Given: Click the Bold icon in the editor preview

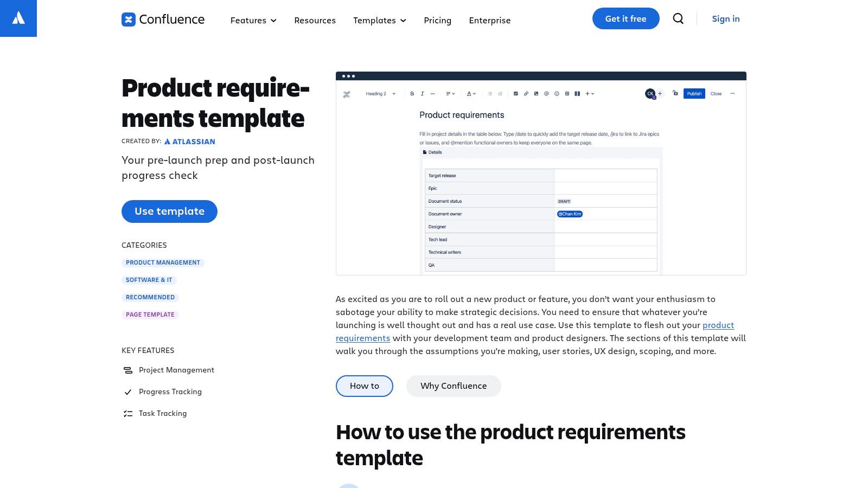Looking at the screenshot, I should pos(412,94).
